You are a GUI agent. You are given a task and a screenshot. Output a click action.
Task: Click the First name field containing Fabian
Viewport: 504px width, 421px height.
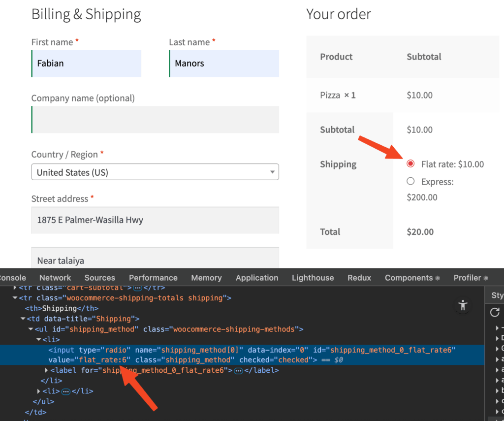point(86,64)
